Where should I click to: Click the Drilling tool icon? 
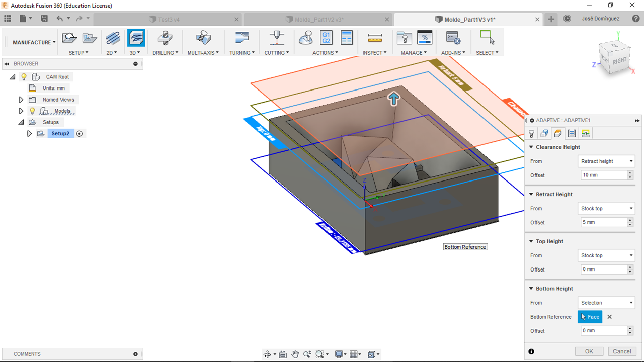pos(165,38)
